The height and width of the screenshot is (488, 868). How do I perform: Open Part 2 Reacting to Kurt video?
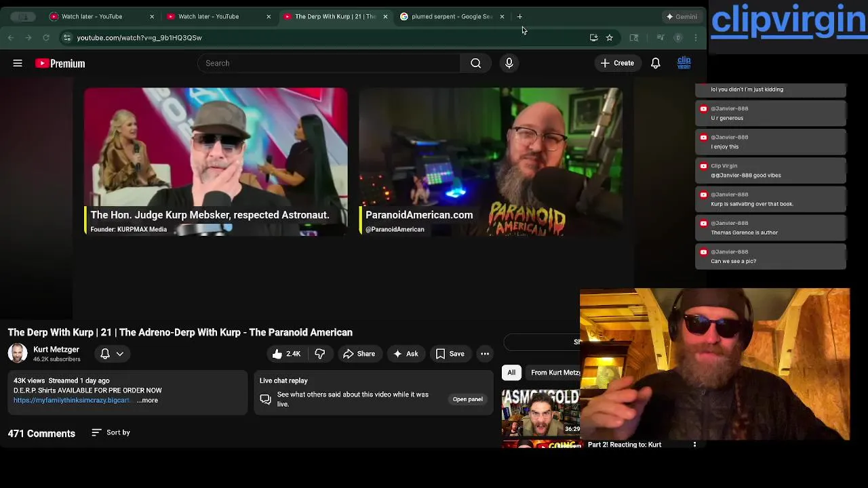pyautogui.click(x=625, y=445)
